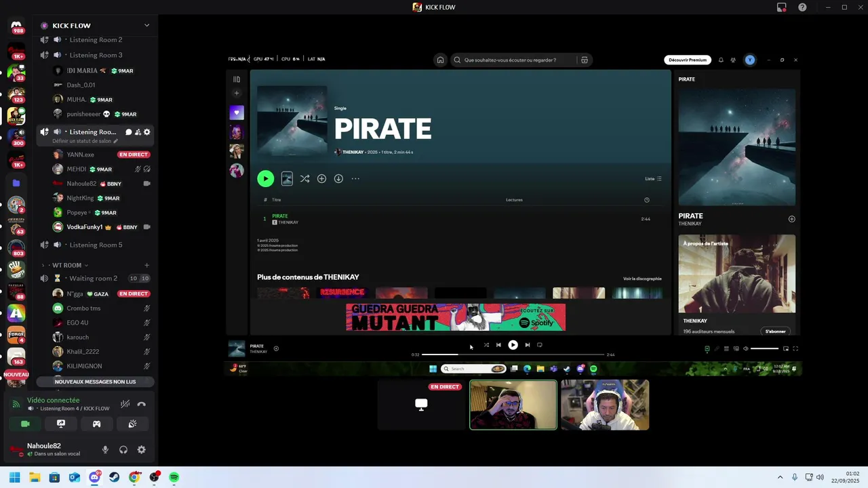Toggle the Spotify library sidebar icon
This screenshot has width=868, height=488.
coord(237,79)
